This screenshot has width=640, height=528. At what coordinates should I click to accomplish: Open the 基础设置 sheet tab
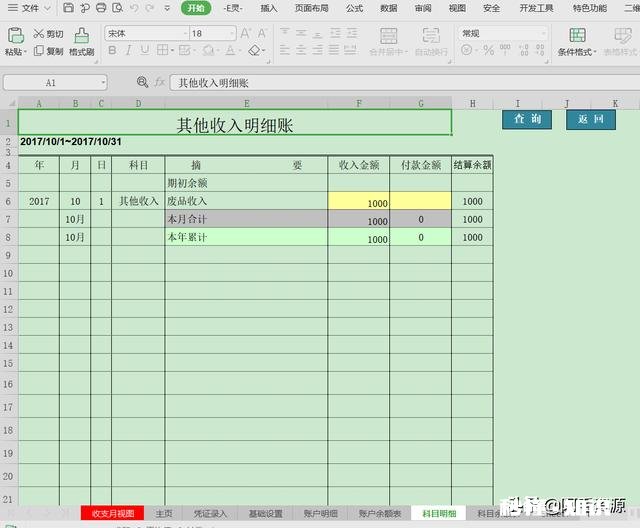266,513
